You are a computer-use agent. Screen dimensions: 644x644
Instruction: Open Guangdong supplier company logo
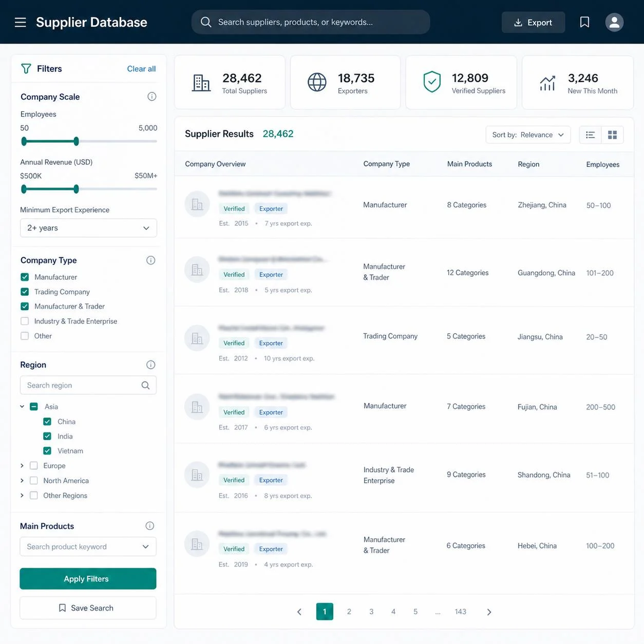(197, 270)
